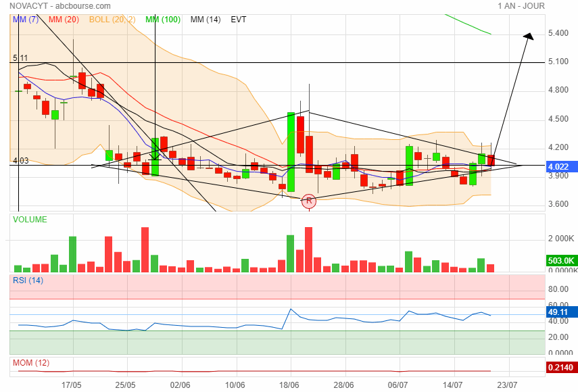Click the 4.200 price axis label
Viewport: 578px width, 392px height.
[558, 147]
